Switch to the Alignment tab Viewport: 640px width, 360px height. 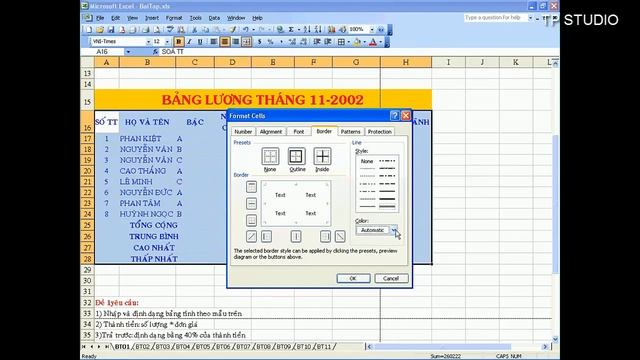point(271,131)
